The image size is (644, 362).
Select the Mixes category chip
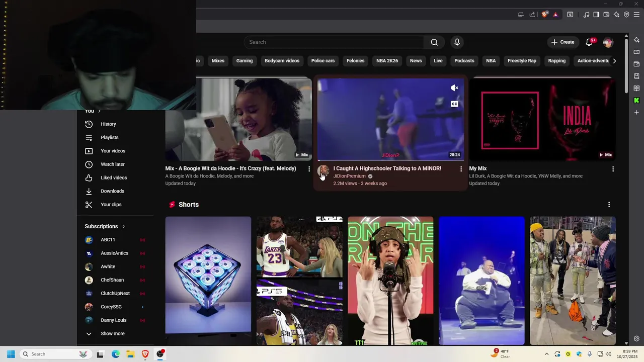[x=218, y=61]
